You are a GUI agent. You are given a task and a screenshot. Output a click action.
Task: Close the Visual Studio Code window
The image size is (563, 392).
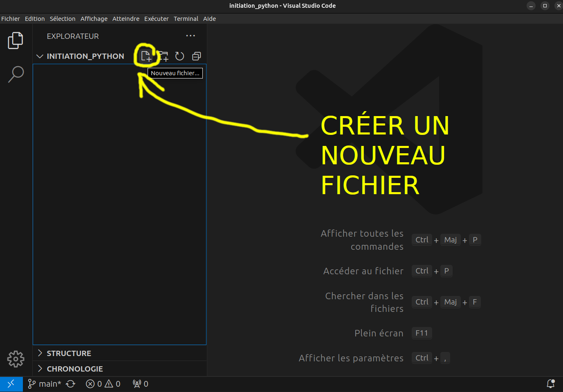tap(559, 6)
